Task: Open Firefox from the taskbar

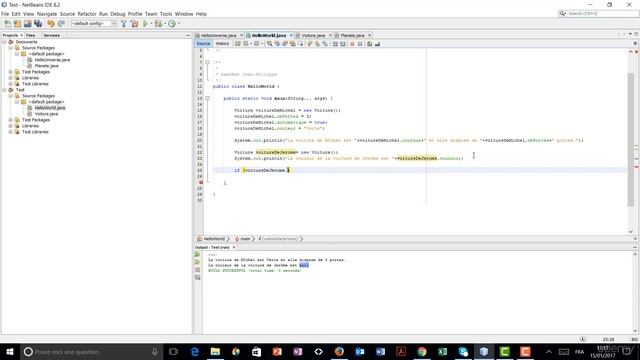Action: tap(339, 351)
